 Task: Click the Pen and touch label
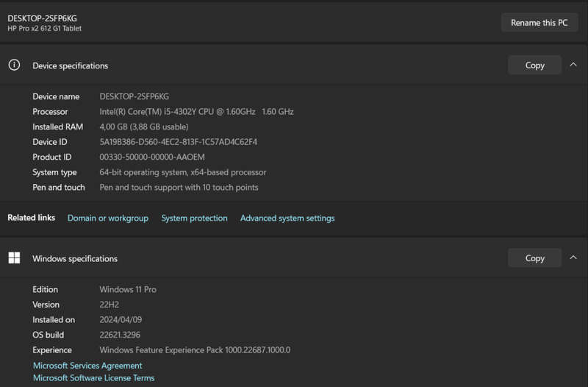pyautogui.click(x=59, y=188)
